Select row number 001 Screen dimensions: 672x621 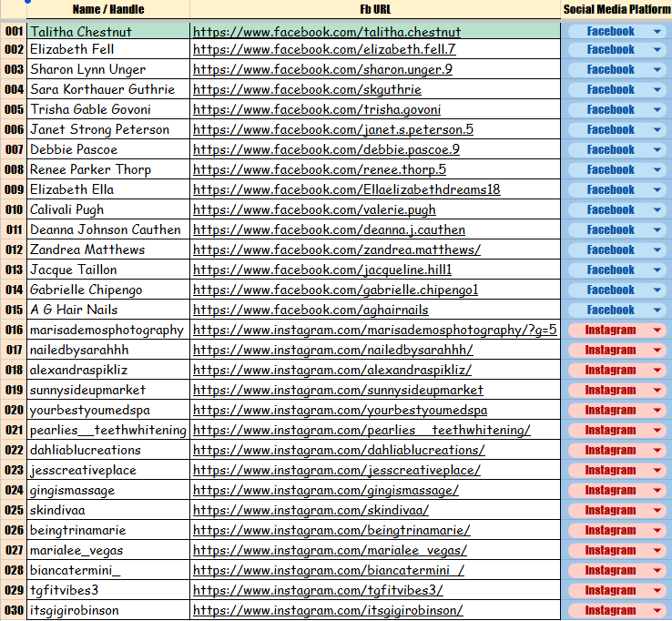(14, 31)
